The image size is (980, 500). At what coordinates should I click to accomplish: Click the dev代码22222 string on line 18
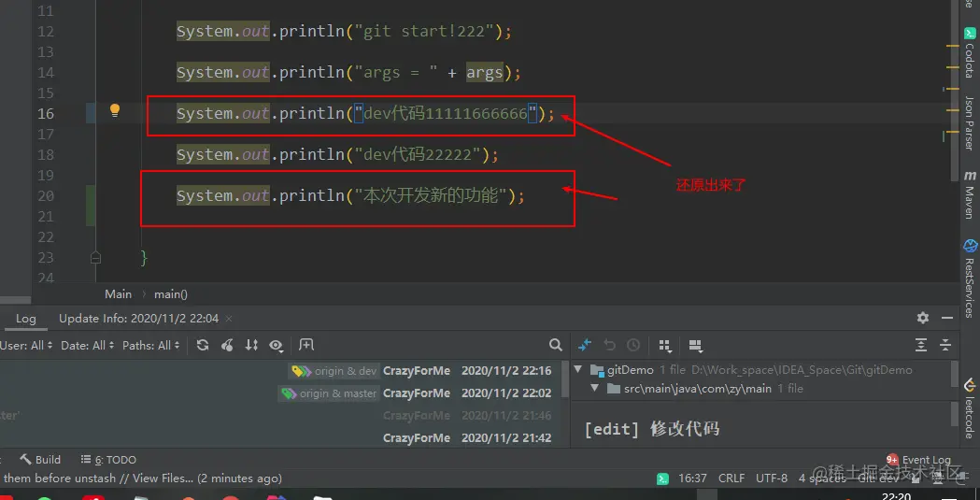tap(417, 154)
